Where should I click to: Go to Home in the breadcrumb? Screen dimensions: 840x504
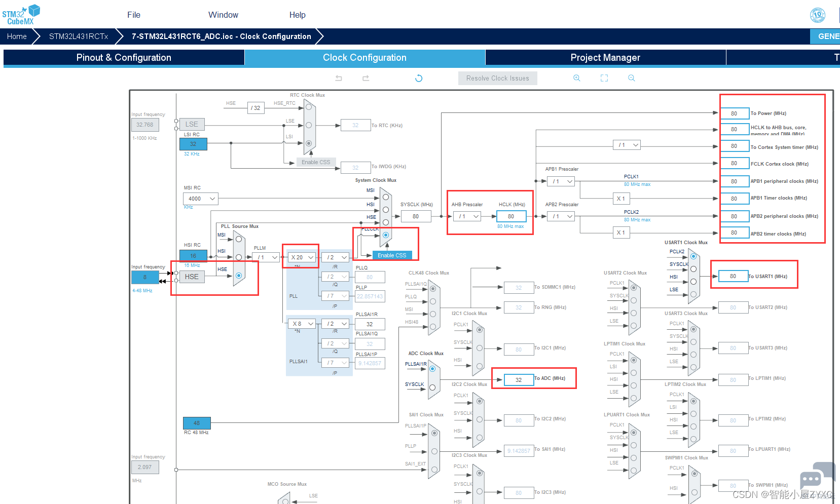pos(17,36)
